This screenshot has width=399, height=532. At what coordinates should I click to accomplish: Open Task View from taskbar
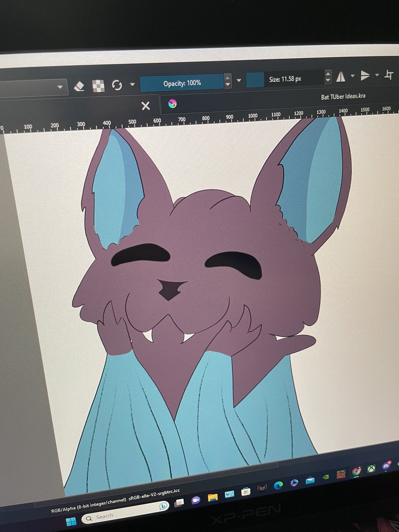coord(179,502)
